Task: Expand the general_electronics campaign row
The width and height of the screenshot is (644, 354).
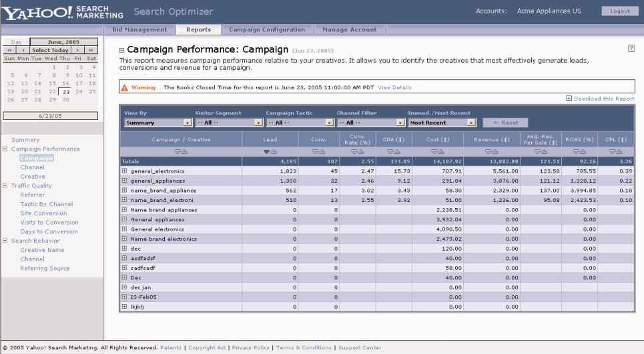Action: pos(124,171)
